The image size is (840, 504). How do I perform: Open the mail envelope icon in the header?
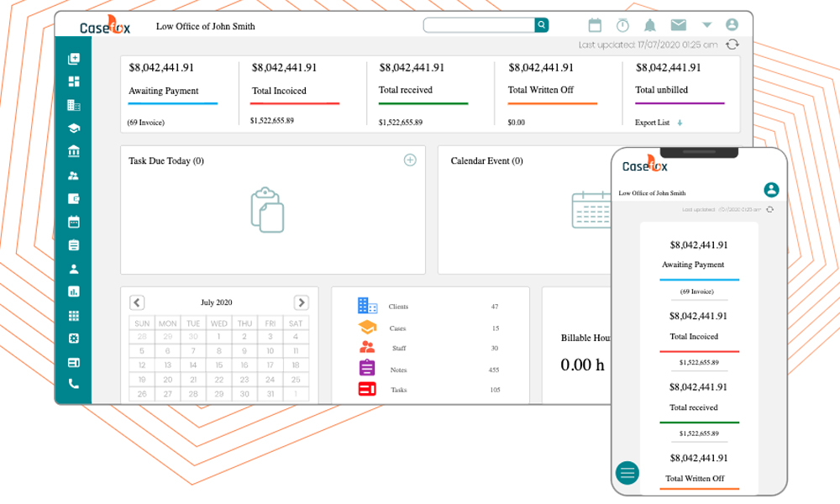(x=678, y=24)
